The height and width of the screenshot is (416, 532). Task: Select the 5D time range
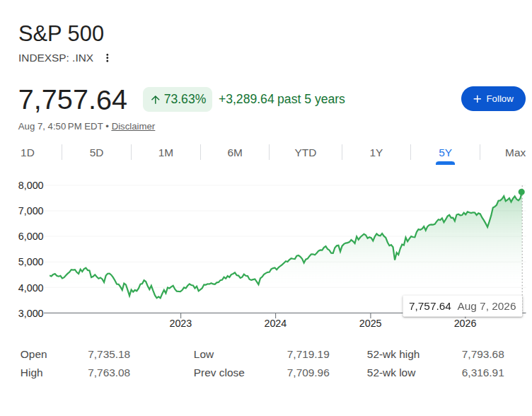pyautogui.click(x=96, y=153)
